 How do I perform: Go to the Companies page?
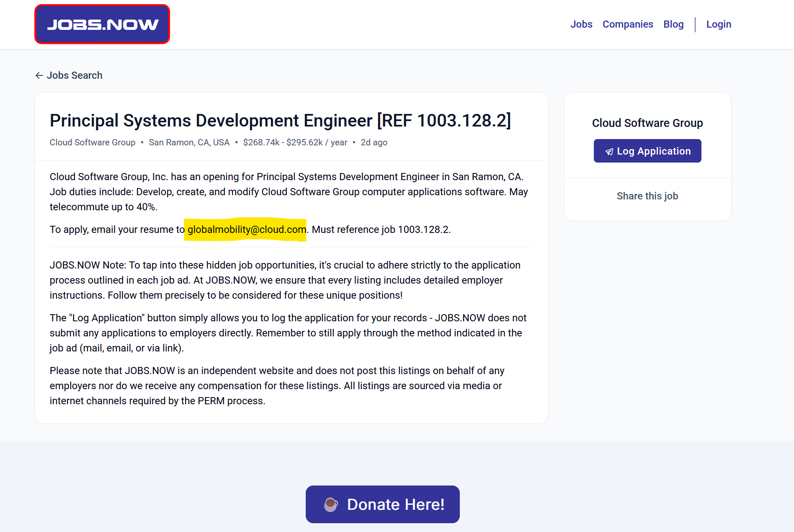point(627,24)
